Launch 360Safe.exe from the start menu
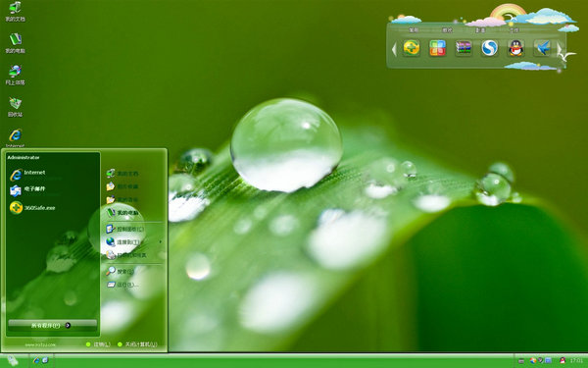Image resolution: width=588 pixels, height=368 pixels. pyautogui.click(x=32, y=208)
